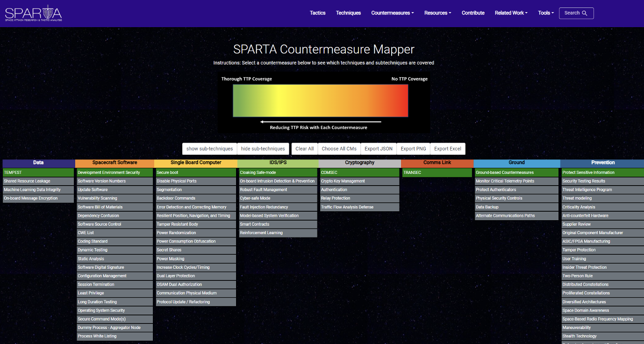This screenshot has width=644, height=344.
Task: Select Data Backup countermeasure
Action: (516, 207)
